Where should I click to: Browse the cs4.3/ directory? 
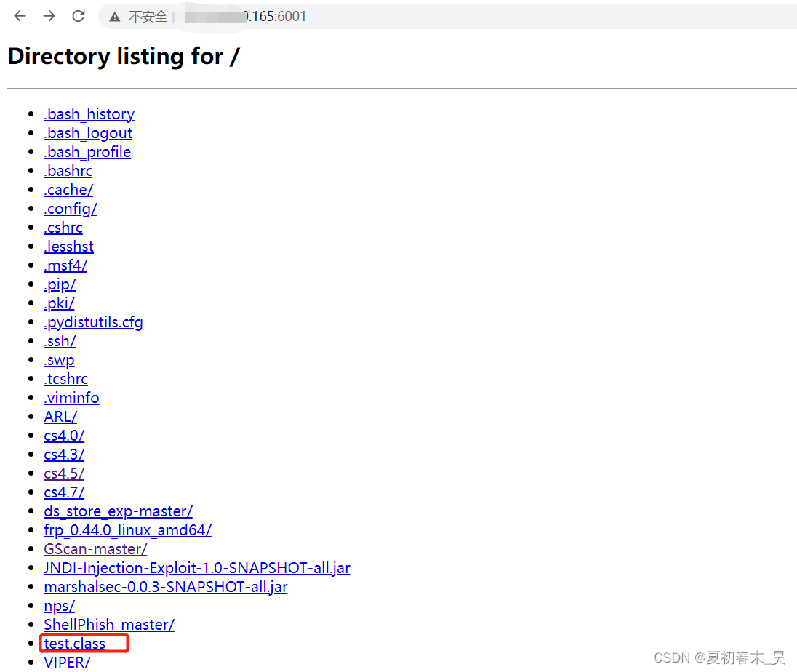click(64, 454)
